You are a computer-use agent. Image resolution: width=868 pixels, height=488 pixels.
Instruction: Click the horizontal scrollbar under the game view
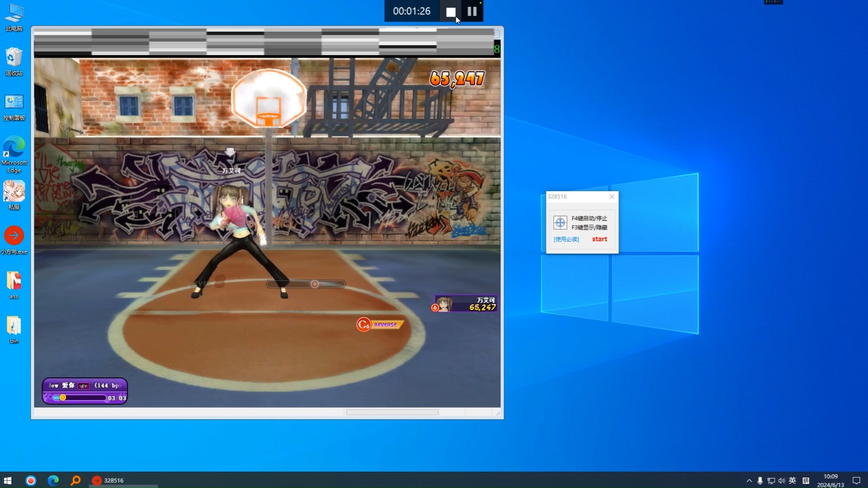click(x=392, y=412)
